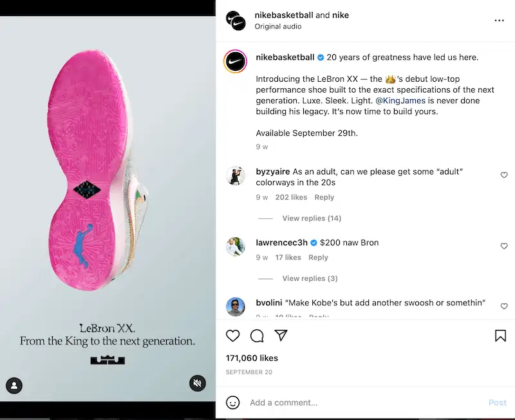Like the post with the heart icon
The width and height of the screenshot is (515, 420).
(x=233, y=336)
